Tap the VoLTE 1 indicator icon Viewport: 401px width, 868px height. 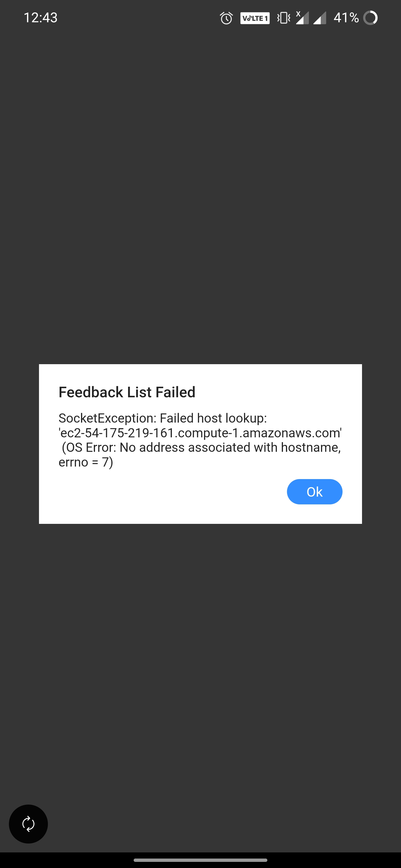click(x=255, y=18)
